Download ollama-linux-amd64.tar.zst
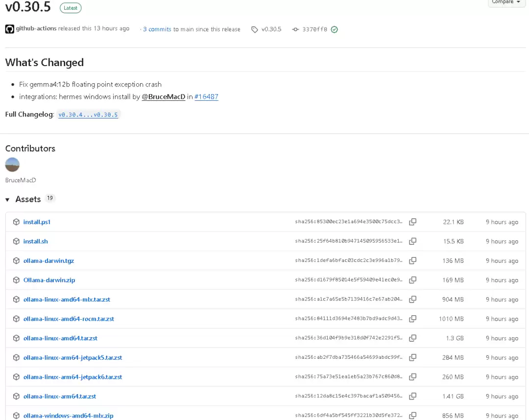529x420 pixels. pyautogui.click(x=60, y=338)
